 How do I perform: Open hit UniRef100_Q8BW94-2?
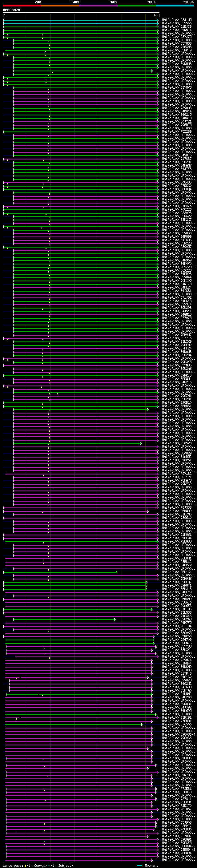point(179,846)
